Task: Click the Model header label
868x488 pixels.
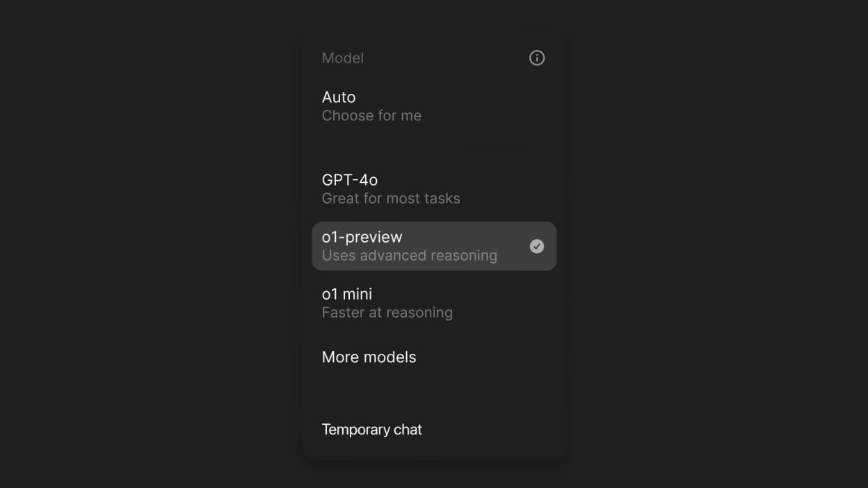Action: (342, 58)
